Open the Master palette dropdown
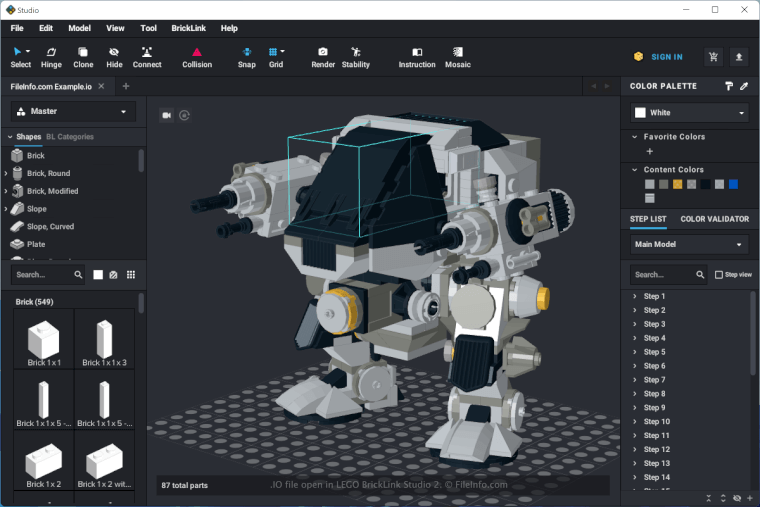The width and height of the screenshot is (760, 507). (x=72, y=112)
